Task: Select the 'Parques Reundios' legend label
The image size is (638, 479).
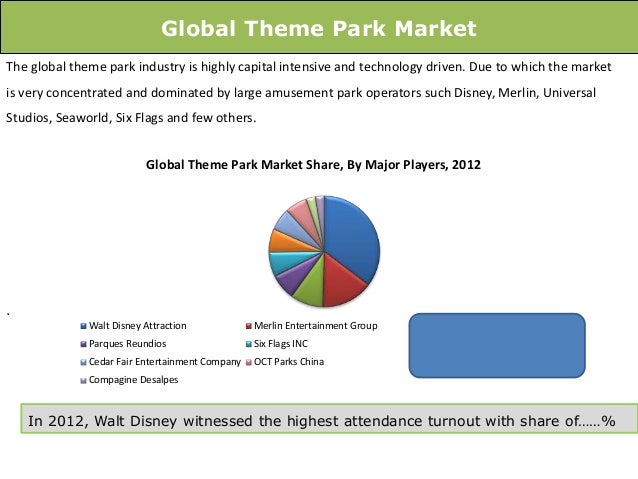Action: point(128,344)
